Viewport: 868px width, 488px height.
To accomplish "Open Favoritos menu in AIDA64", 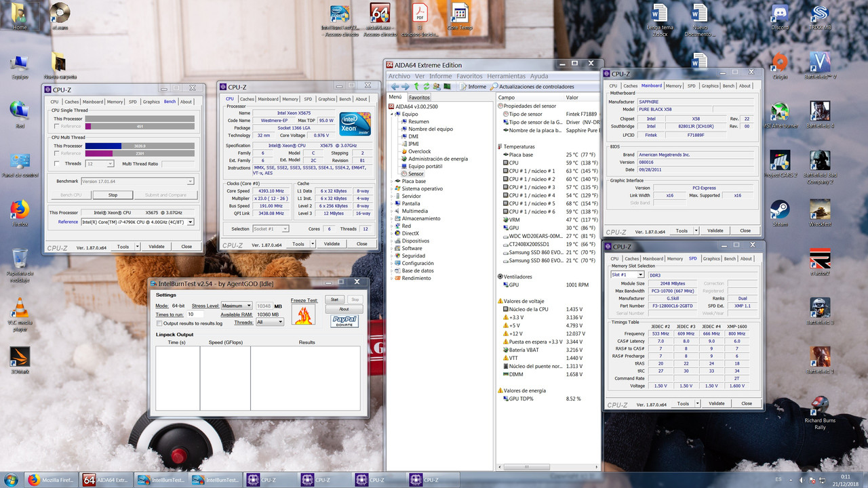I will 469,76.
